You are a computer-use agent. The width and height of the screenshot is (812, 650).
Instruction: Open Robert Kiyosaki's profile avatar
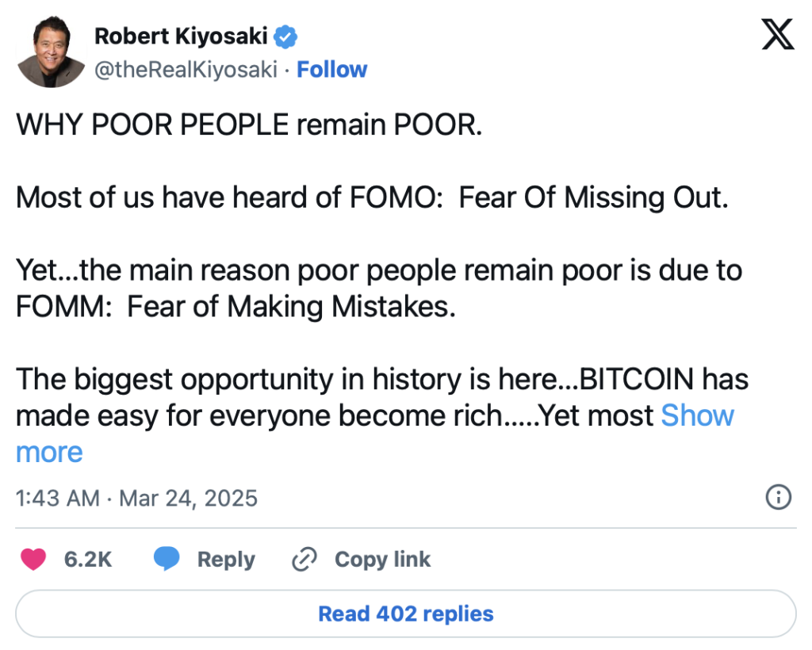50,52
